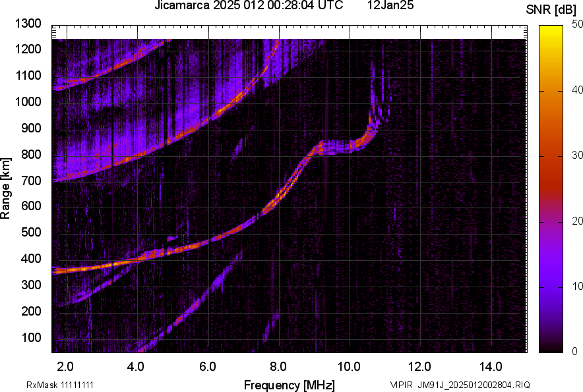Viewport: 583px width, 392px height.
Task: Click the plot title 'Jicamarca 2025 012 00:28:04 UTC'
Action: pos(249,5)
